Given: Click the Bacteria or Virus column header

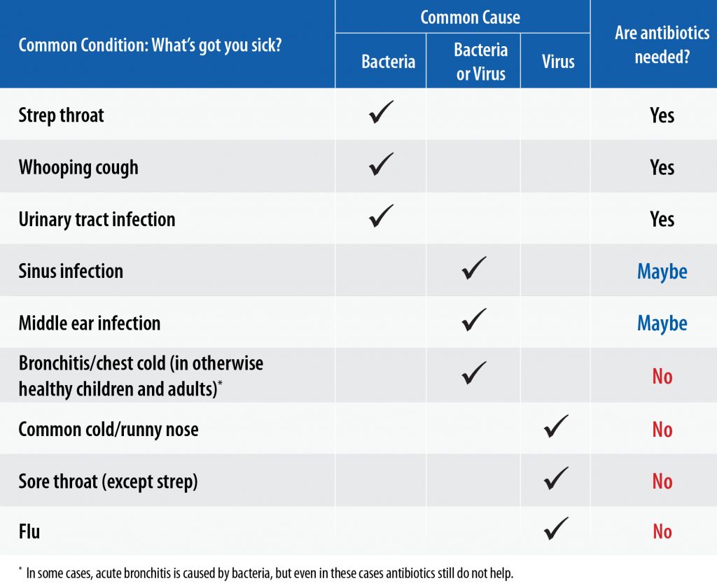Looking at the screenshot, I should (x=480, y=62).
